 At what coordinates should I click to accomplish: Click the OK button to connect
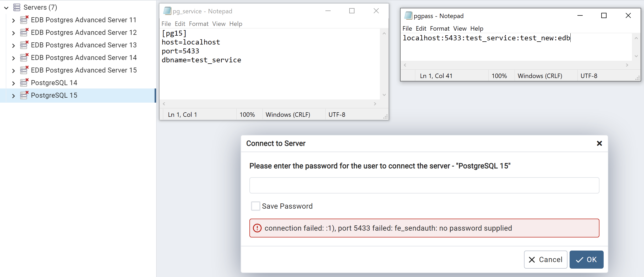point(586,259)
